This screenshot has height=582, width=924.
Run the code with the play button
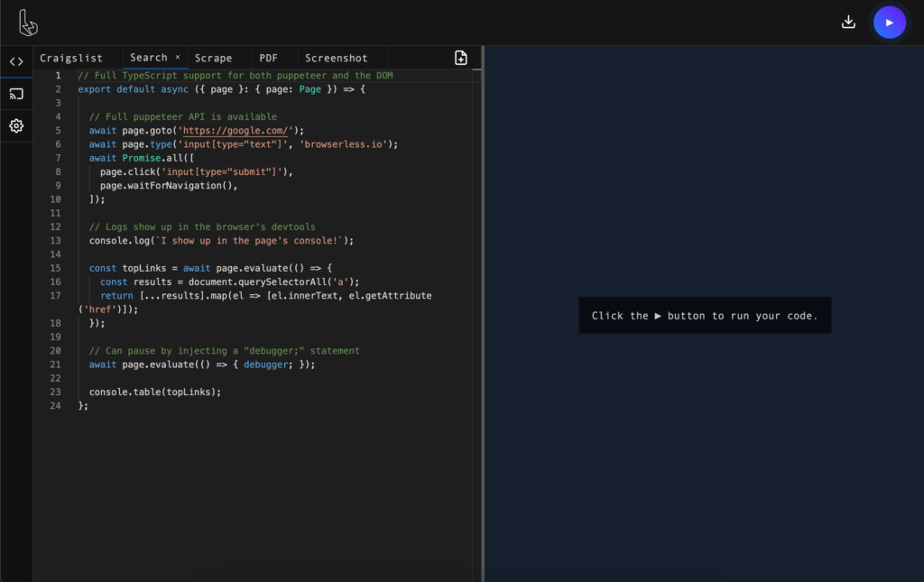tap(890, 22)
